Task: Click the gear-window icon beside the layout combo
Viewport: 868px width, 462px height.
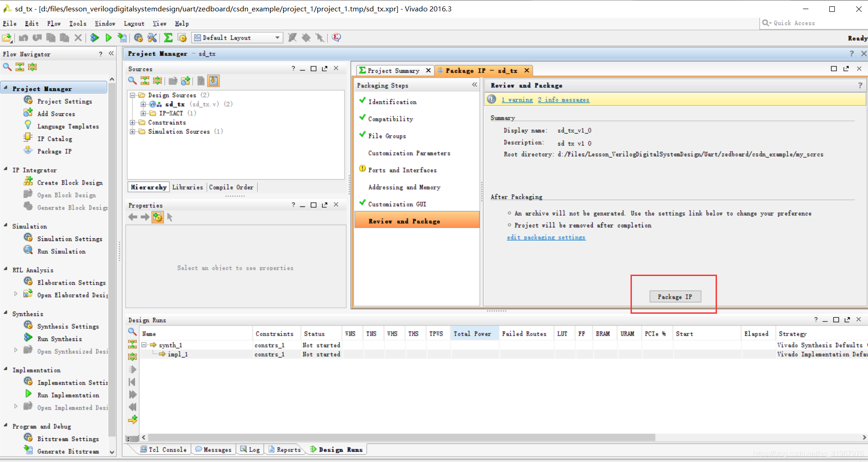Action: [x=182, y=38]
